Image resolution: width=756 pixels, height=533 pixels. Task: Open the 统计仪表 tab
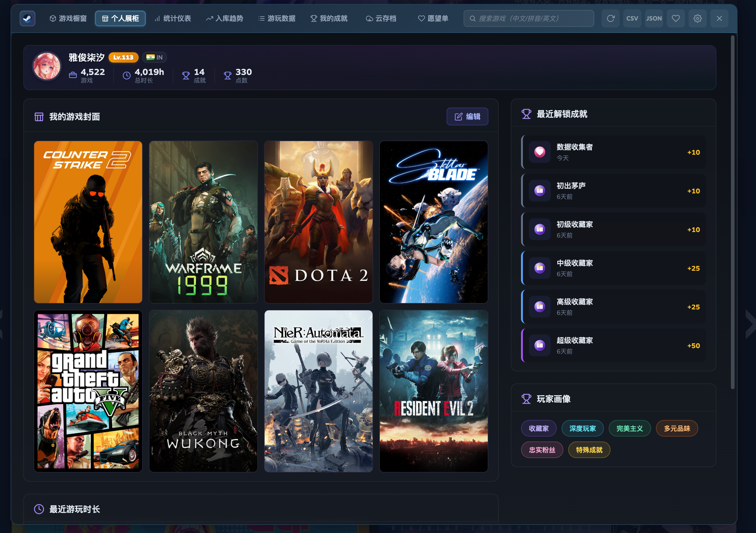(x=173, y=18)
